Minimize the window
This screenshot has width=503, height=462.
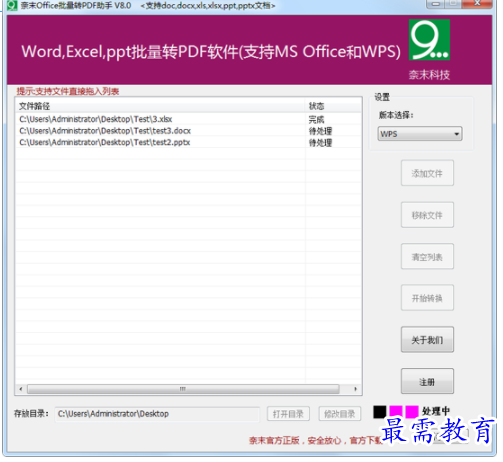[435, 4]
